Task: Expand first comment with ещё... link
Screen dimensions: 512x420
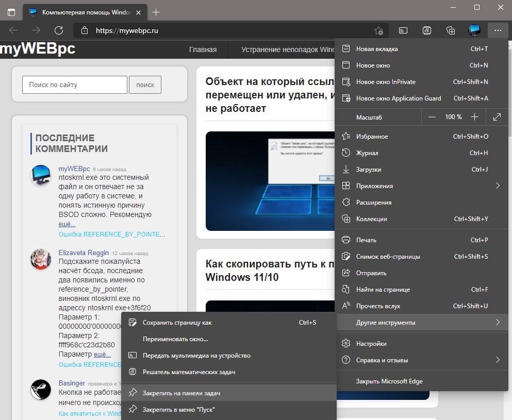Action: coord(67,224)
